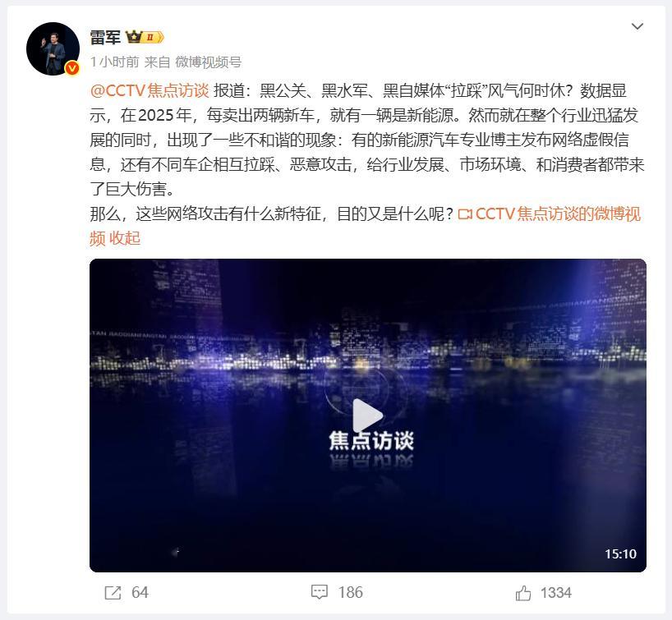
Task: Open the @CCTV焦点访谈 mention link
Action: pos(150,91)
